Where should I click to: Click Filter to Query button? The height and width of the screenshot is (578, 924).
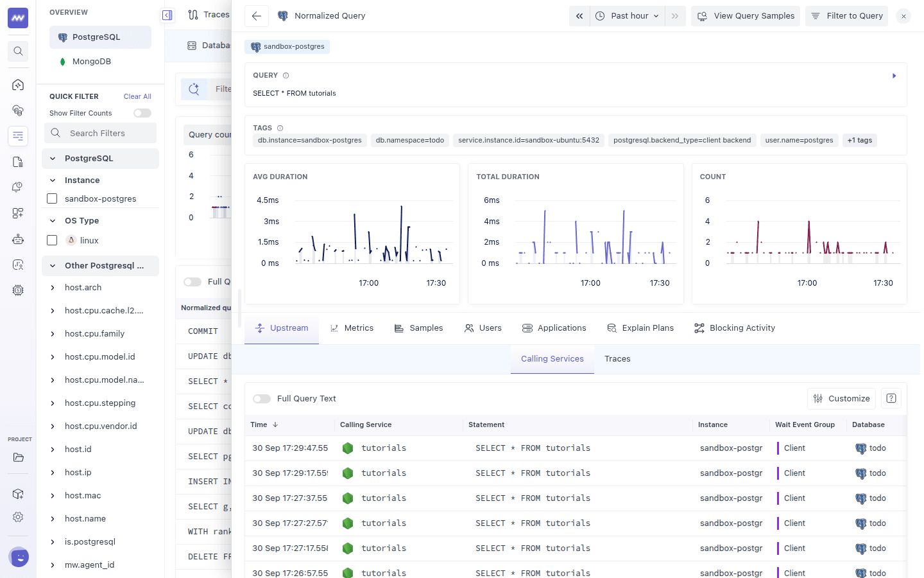pos(847,16)
